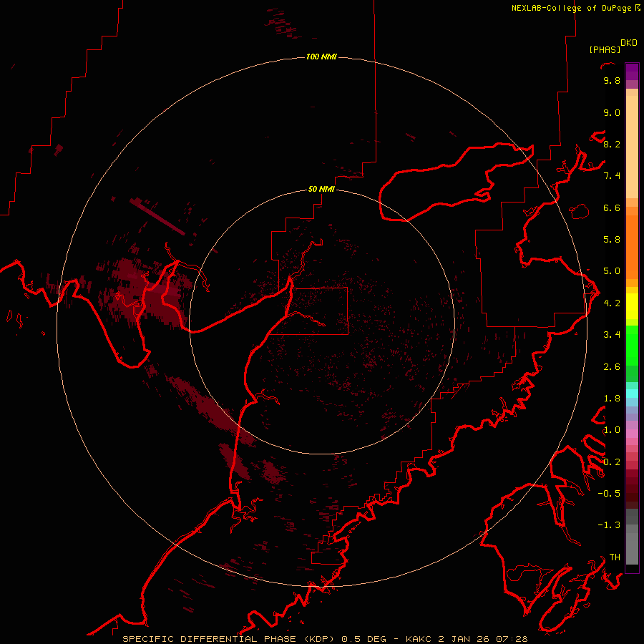Click the long dark red radar streak
The width and height of the screenshot is (644, 644).
coord(157,216)
